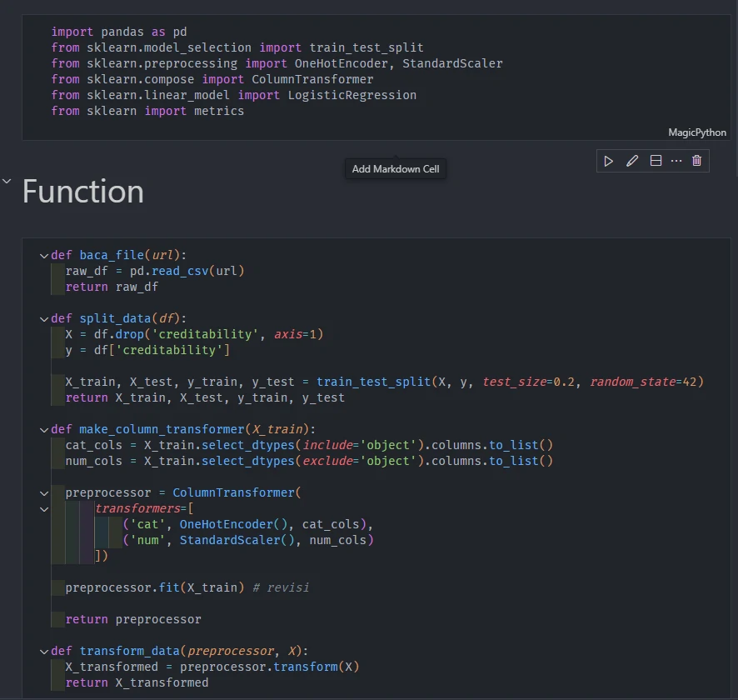
Task: Click the StandardScaler import name
Action: 452,63
